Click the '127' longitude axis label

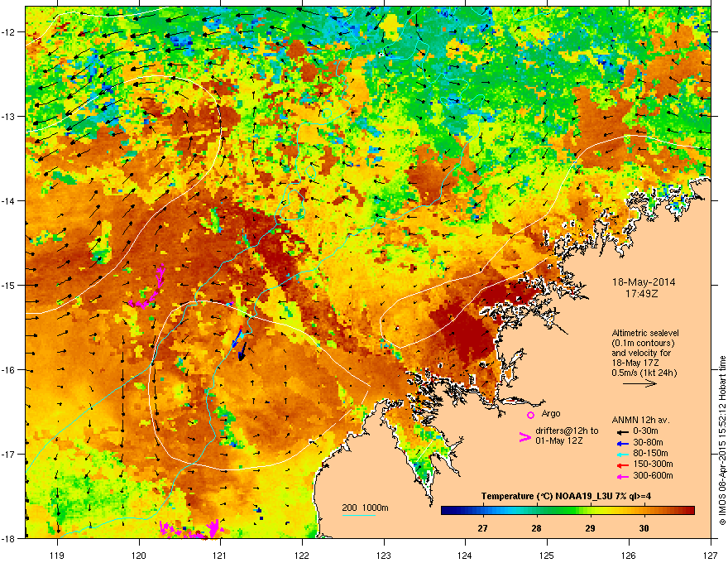click(x=711, y=555)
